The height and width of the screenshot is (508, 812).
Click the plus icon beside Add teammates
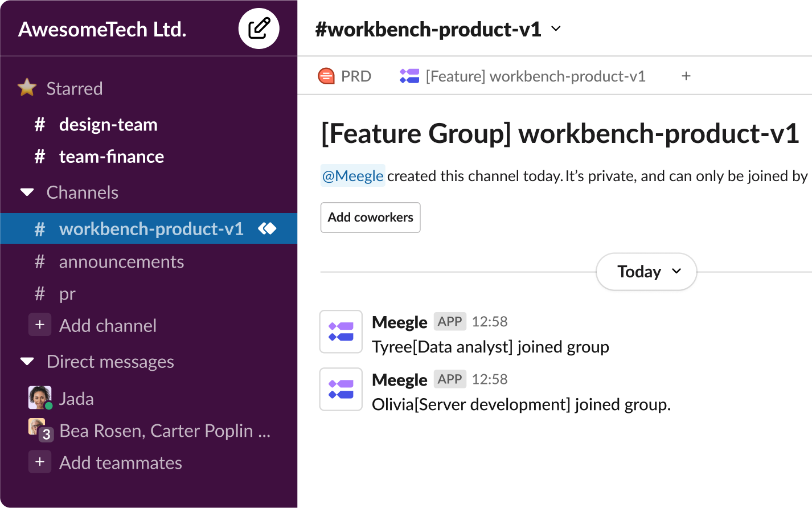(40, 461)
